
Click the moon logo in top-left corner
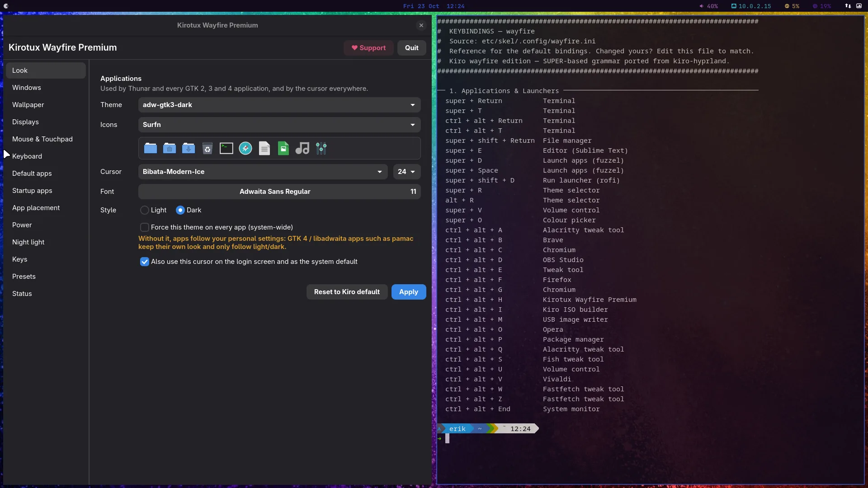[x=6, y=6]
